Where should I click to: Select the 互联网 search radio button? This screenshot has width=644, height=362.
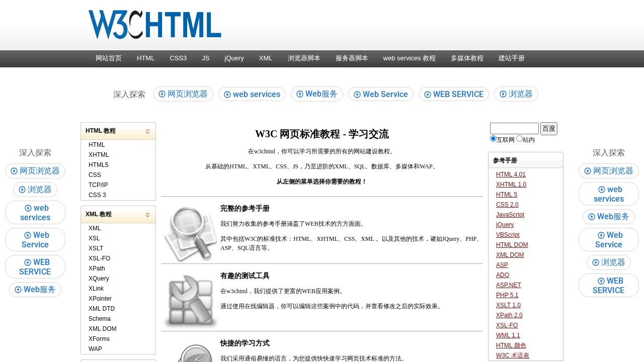[493, 138]
